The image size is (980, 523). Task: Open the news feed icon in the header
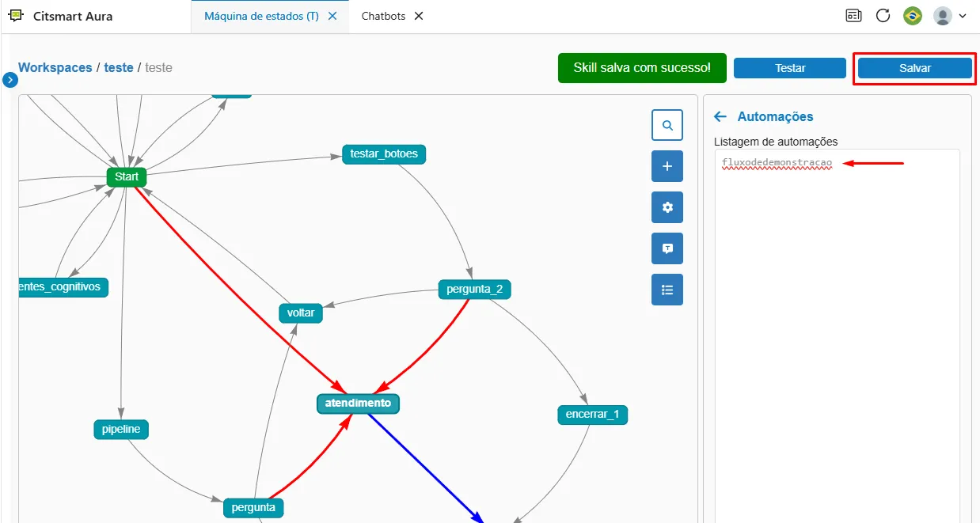pyautogui.click(x=853, y=16)
